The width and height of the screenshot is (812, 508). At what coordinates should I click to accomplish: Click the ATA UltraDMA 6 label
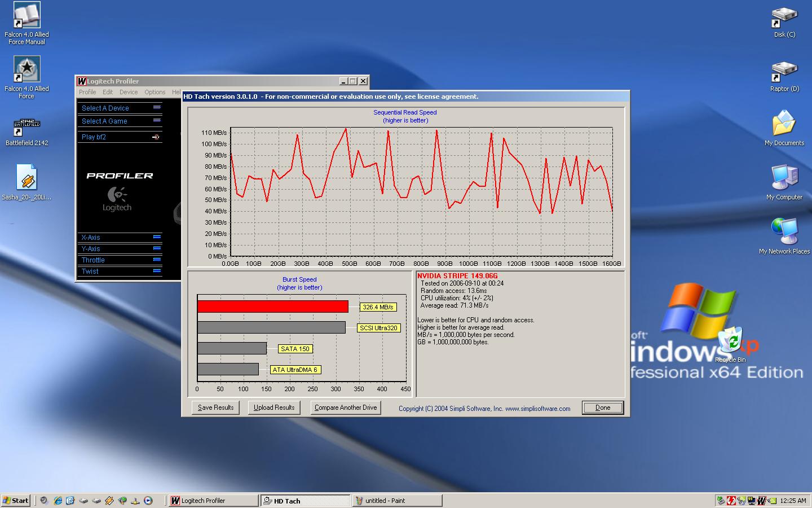click(x=295, y=370)
